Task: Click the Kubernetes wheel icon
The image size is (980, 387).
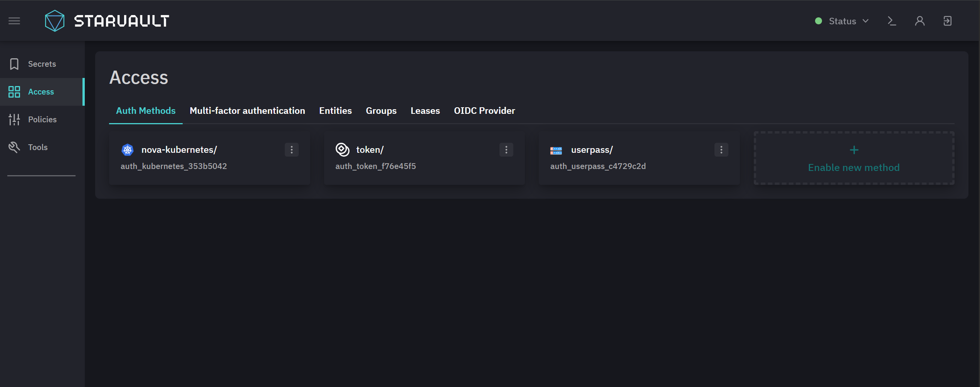Action: click(128, 150)
